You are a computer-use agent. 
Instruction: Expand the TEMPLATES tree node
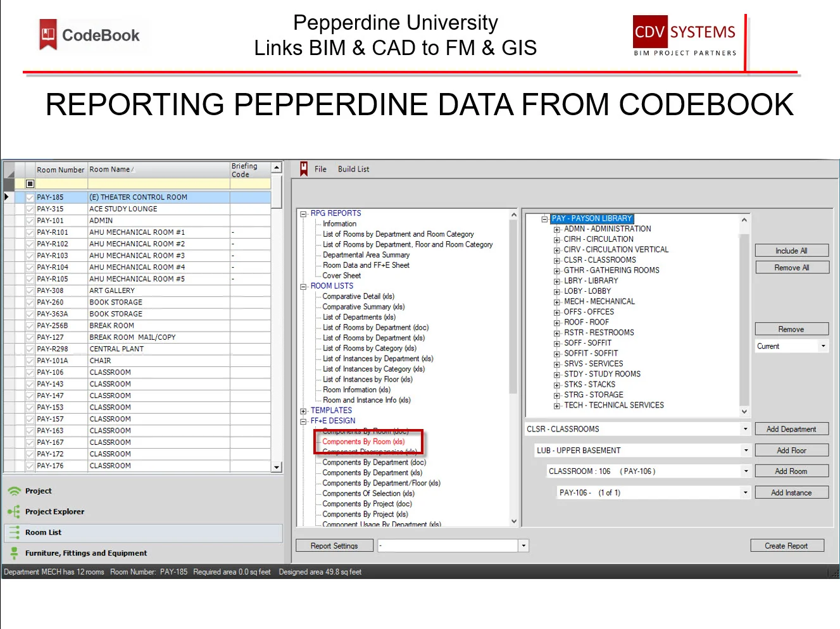[x=303, y=411]
